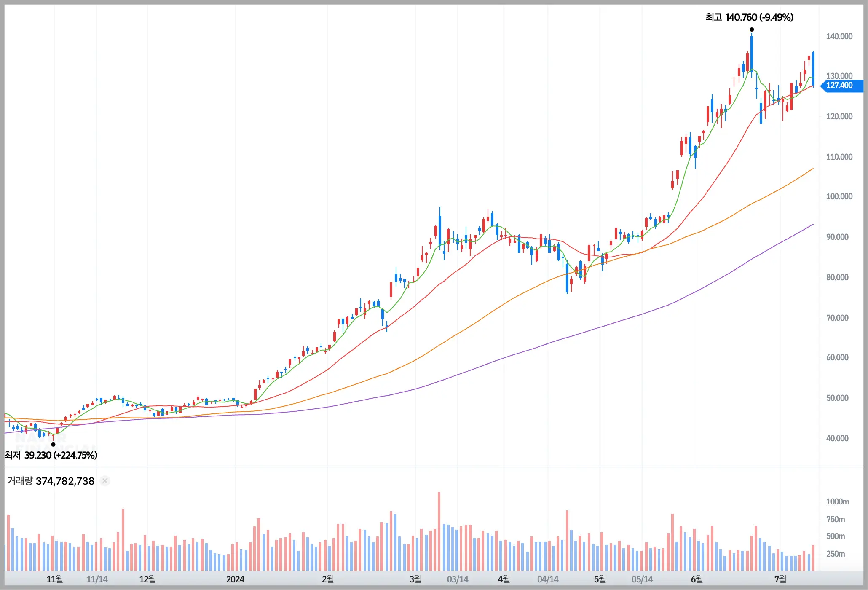The width and height of the screenshot is (868, 590).
Task: Click the right end of the purple moving average line
Action: click(x=813, y=225)
